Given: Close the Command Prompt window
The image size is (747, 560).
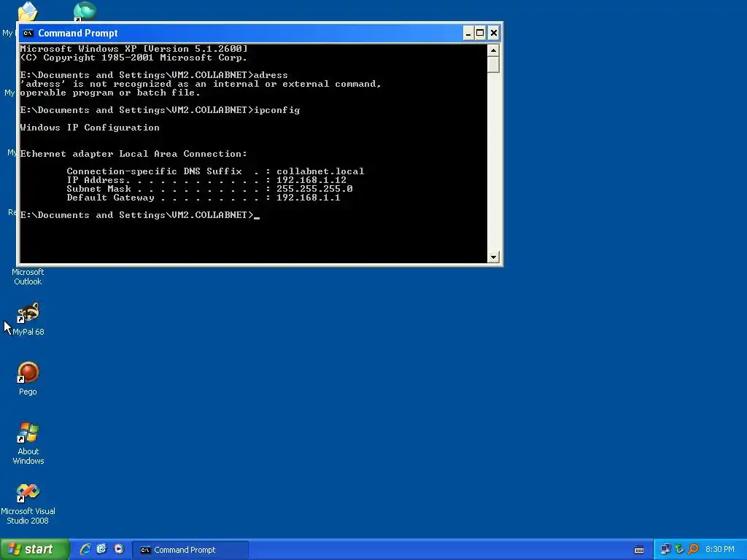Looking at the screenshot, I should (494, 33).
